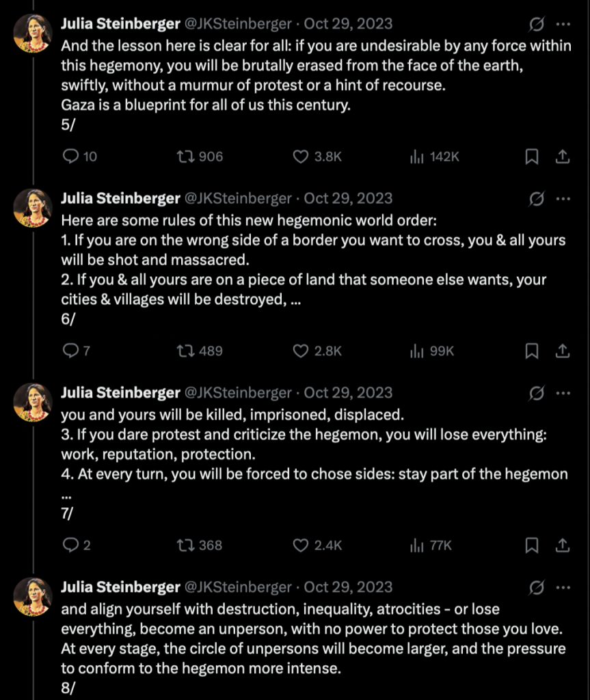Open more options on the 6/ tweet
This screenshot has width=590, height=700.
pyautogui.click(x=563, y=199)
